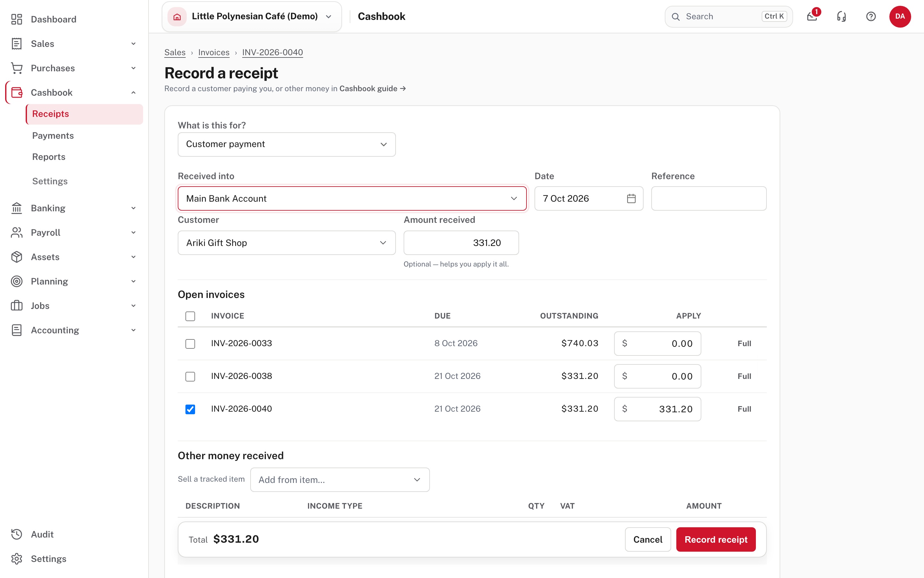The height and width of the screenshot is (578, 924).
Task: Open the Audit history icon
Action: click(x=16, y=534)
